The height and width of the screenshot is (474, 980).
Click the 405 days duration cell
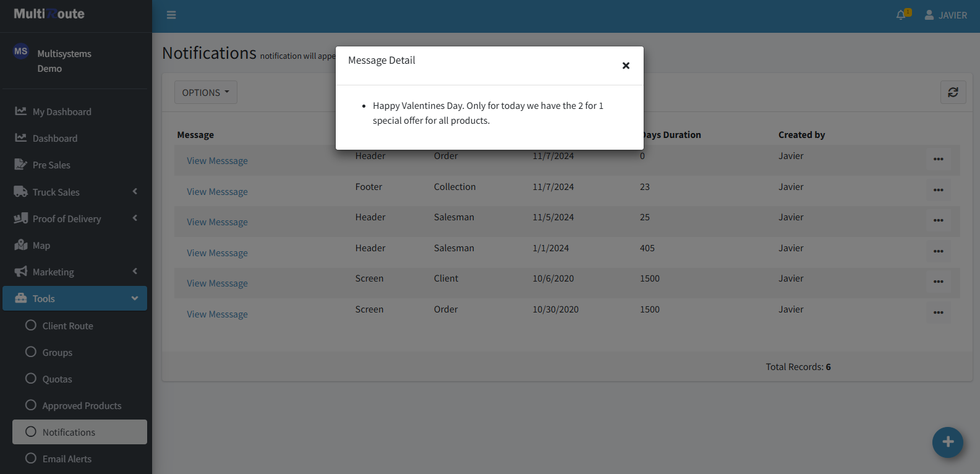tap(647, 248)
